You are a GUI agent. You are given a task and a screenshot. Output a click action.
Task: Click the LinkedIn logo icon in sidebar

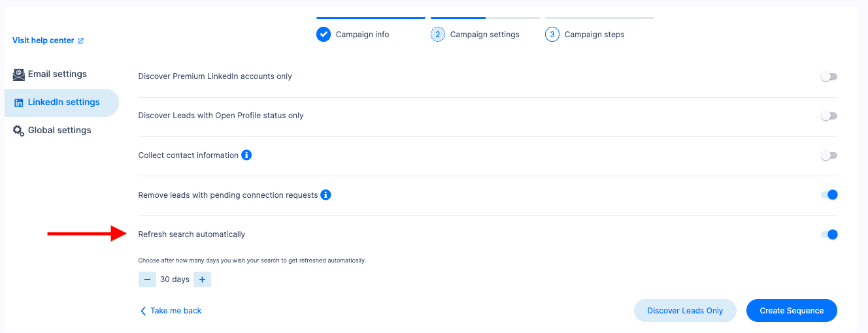point(19,103)
